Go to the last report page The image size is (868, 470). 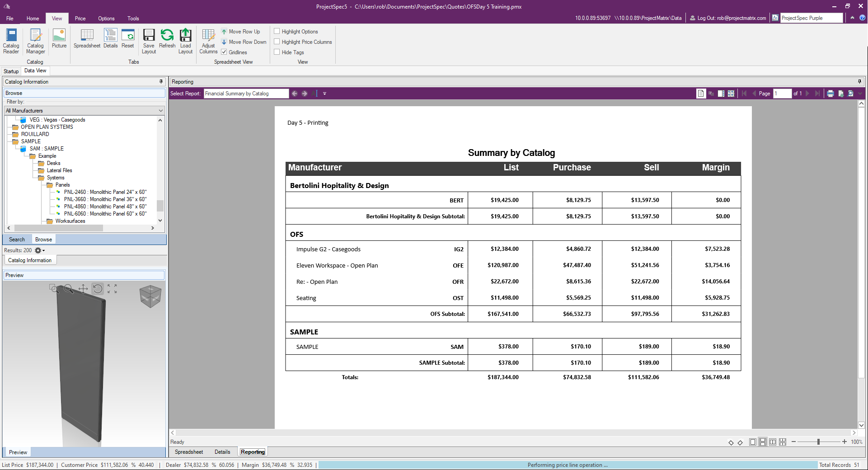[817, 94]
